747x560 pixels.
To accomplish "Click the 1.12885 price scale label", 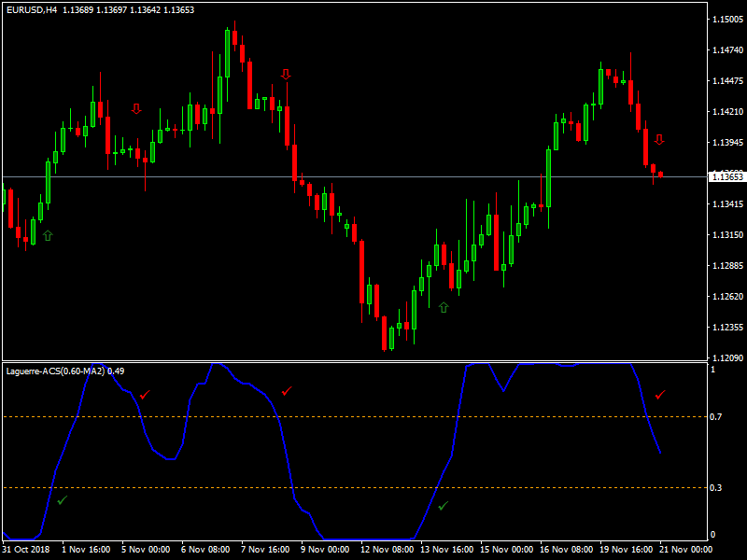I will pyautogui.click(x=727, y=266).
